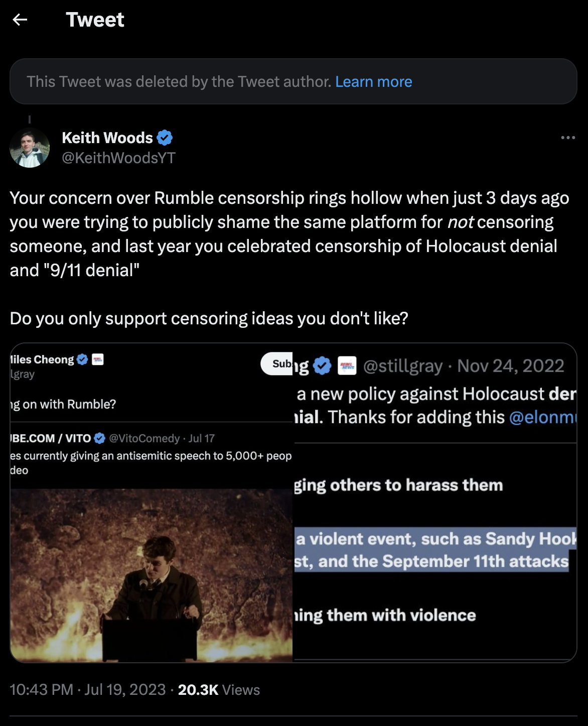Click the @VitoComedy handle
Viewport: 588px width, 726px height.
[144, 438]
